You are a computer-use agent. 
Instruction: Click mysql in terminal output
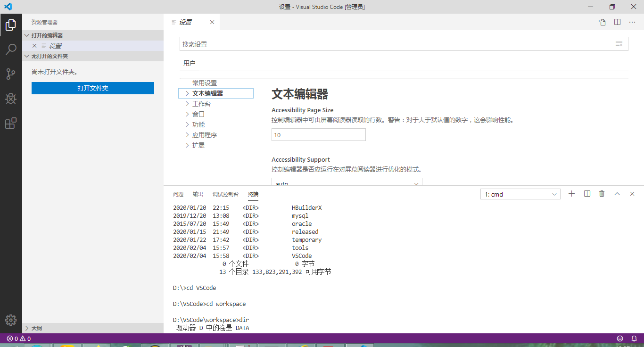click(x=300, y=215)
